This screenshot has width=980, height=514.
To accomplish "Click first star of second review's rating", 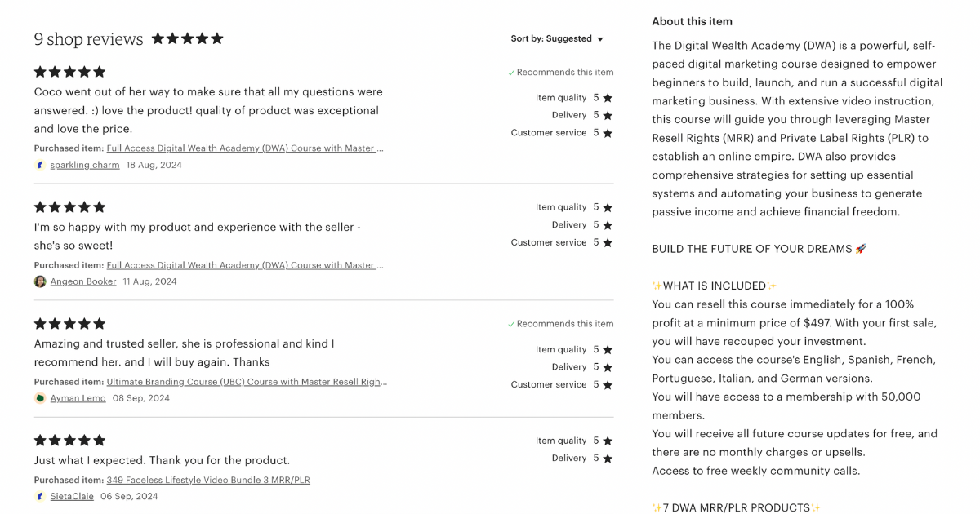I will (38, 206).
